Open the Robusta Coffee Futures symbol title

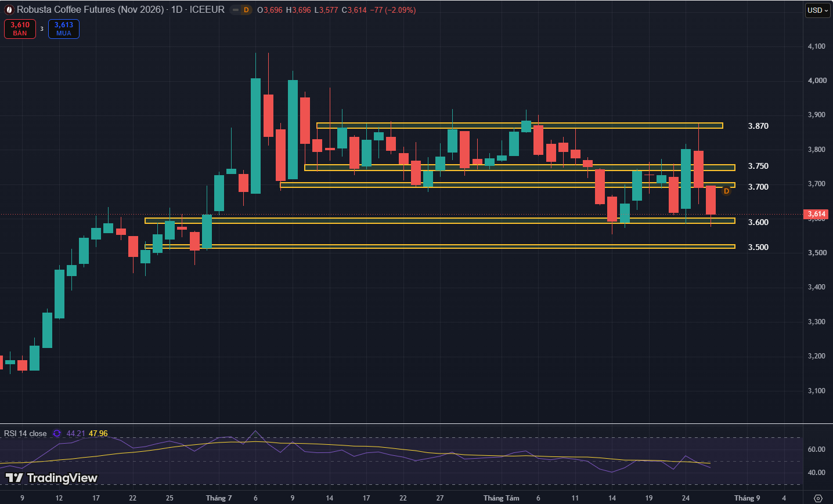point(121,10)
